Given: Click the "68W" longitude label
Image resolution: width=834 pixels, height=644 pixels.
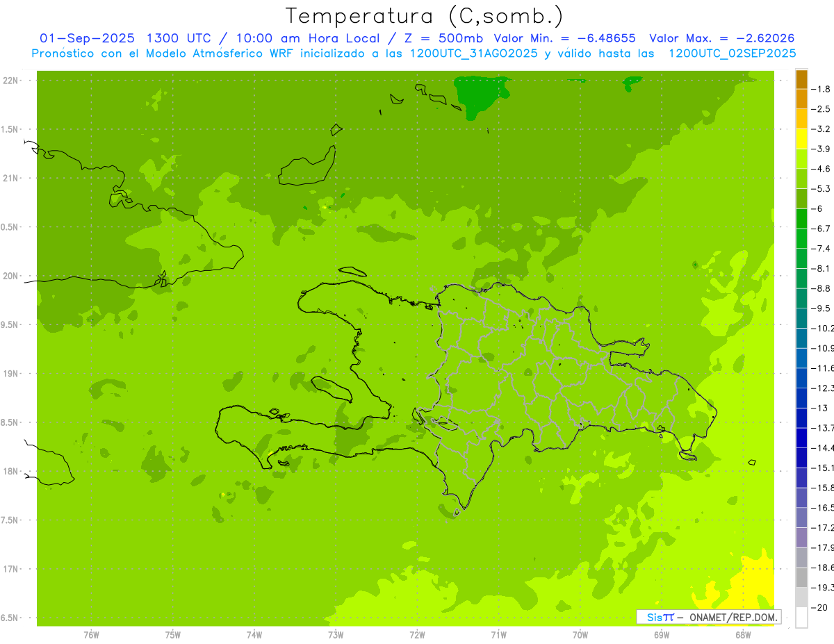Looking at the screenshot, I should click(x=743, y=635).
